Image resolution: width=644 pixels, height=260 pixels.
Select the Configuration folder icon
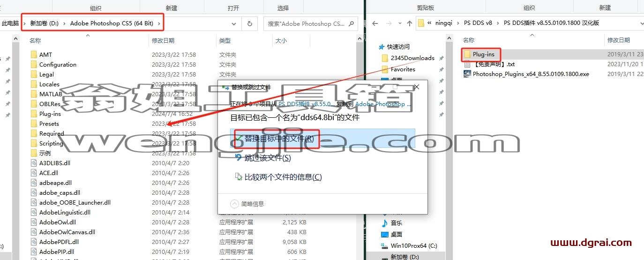coord(33,64)
